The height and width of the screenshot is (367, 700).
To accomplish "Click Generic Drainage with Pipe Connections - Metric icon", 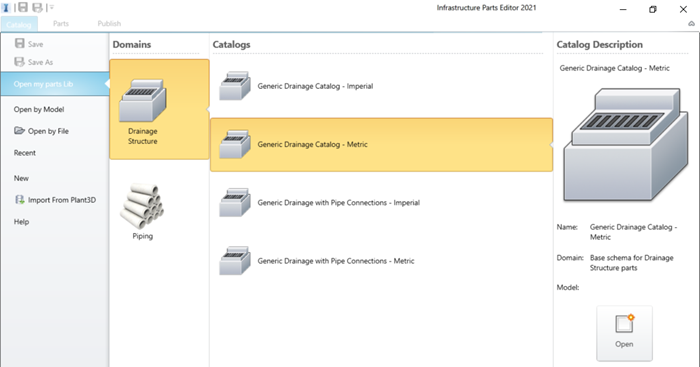I will point(234,260).
